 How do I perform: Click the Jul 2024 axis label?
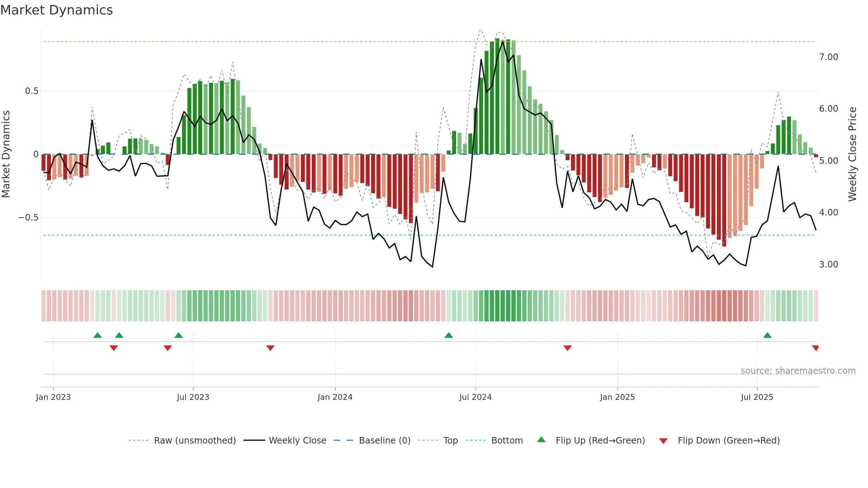coord(476,397)
